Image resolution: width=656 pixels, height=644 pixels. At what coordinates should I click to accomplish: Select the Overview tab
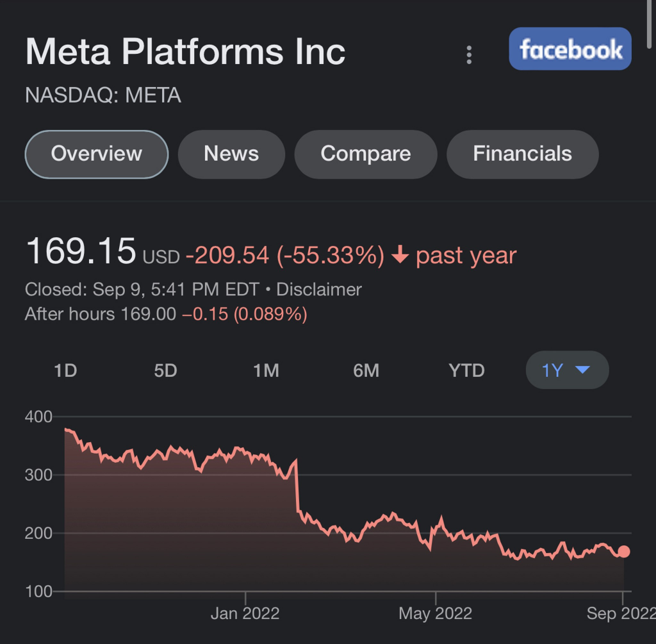(x=97, y=154)
